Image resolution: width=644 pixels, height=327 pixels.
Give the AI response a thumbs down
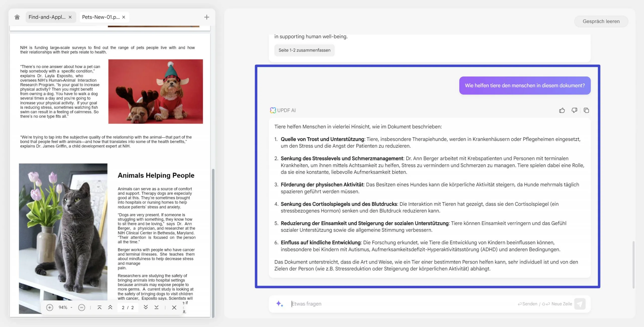click(x=574, y=110)
